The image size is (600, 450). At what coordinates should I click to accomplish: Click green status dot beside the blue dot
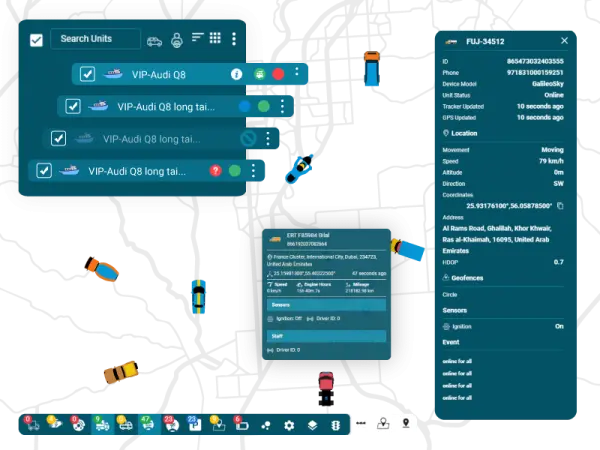point(264,106)
